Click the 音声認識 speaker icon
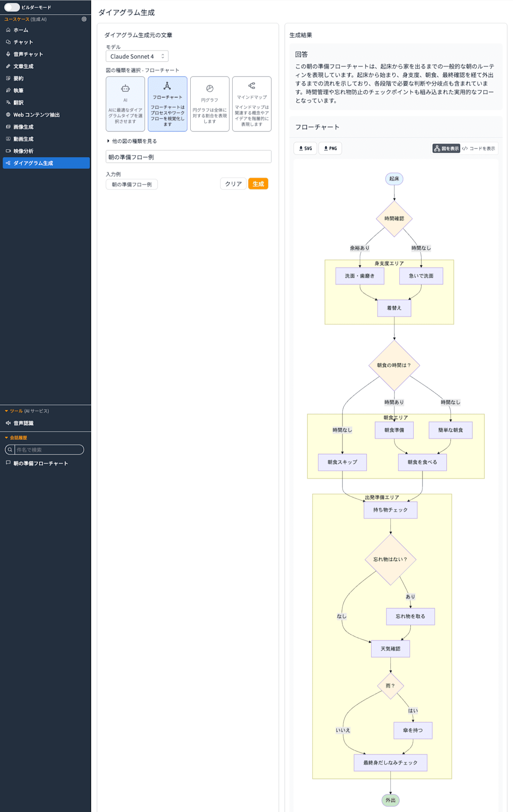Viewport: 513px width, 812px height. point(8,423)
